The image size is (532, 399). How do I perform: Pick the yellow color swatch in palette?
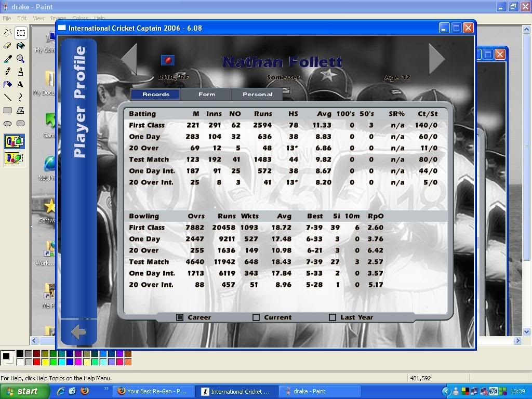(x=45, y=362)
